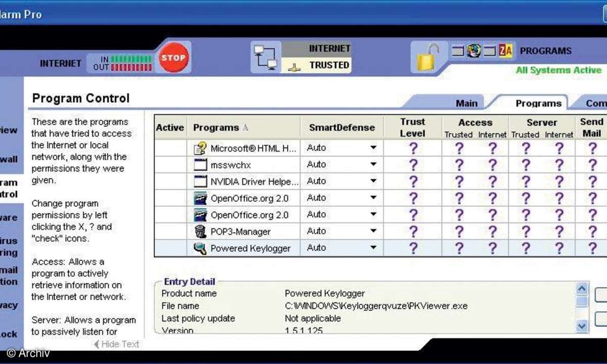Click the Entry Detail scrollbar thumb
Image resolution: width=607 pixels, height=364 pixels.
tap(582, 302)
